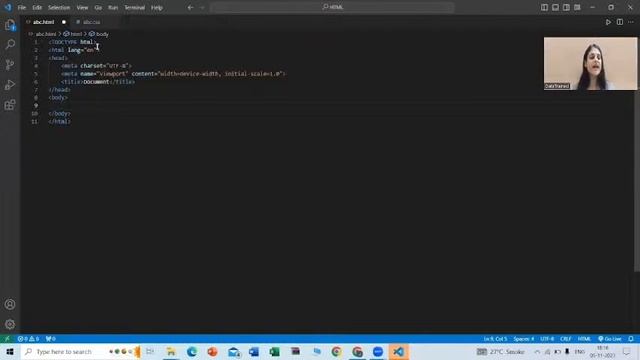
Task: Open the Search view in activity bar
Action: (x=10, y=44)
